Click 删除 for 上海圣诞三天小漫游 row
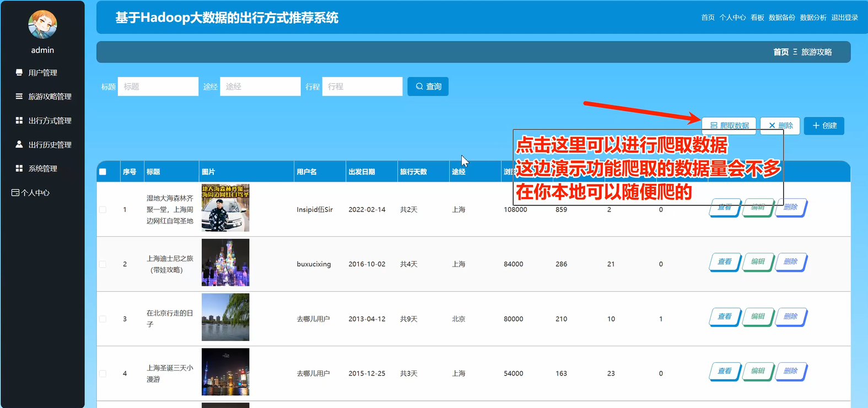This screenshot has height=408, width=868. point(791,371)
